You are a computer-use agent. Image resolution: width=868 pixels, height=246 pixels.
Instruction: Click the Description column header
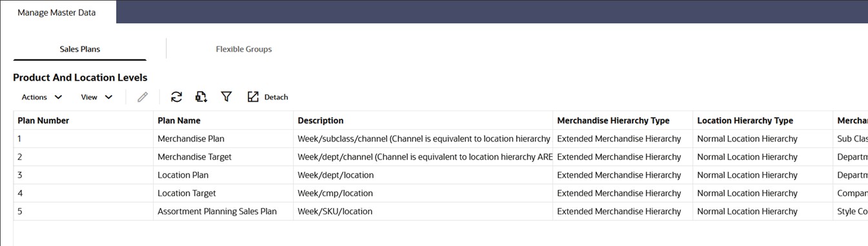click(423, 120)
